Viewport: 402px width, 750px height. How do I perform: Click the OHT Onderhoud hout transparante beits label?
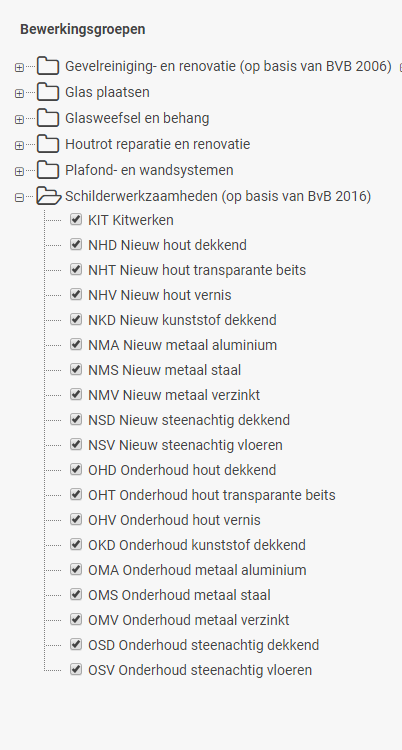click(212, 495)
